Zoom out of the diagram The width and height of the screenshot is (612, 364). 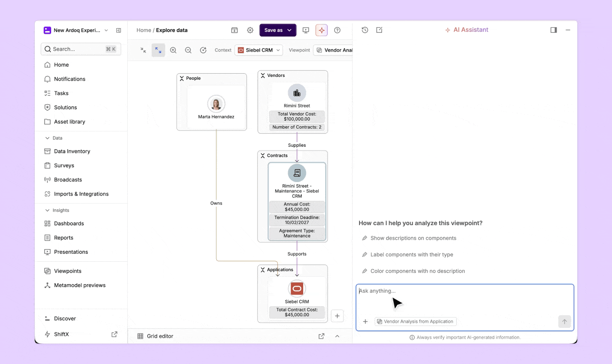[x=188, y=50]
